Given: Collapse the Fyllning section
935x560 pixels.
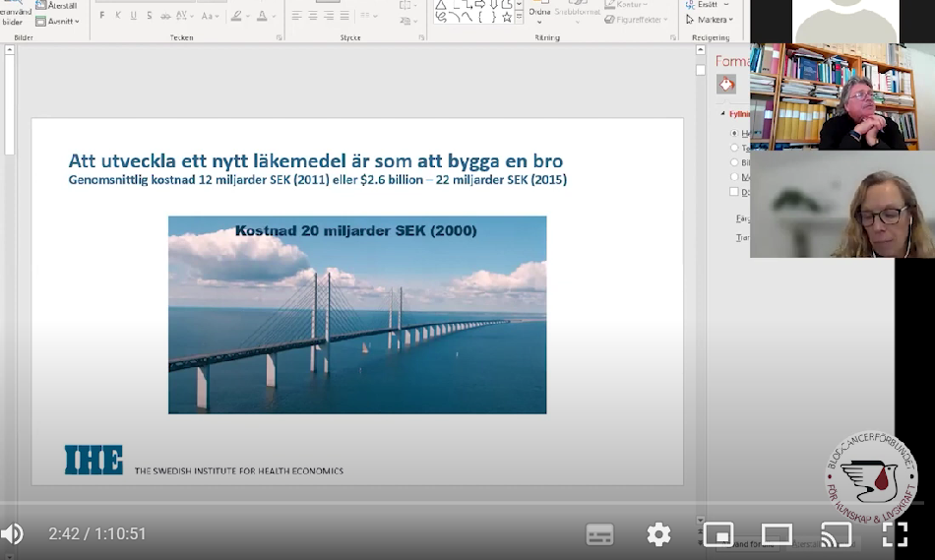Looking at the screenshot, I should 722,113.
